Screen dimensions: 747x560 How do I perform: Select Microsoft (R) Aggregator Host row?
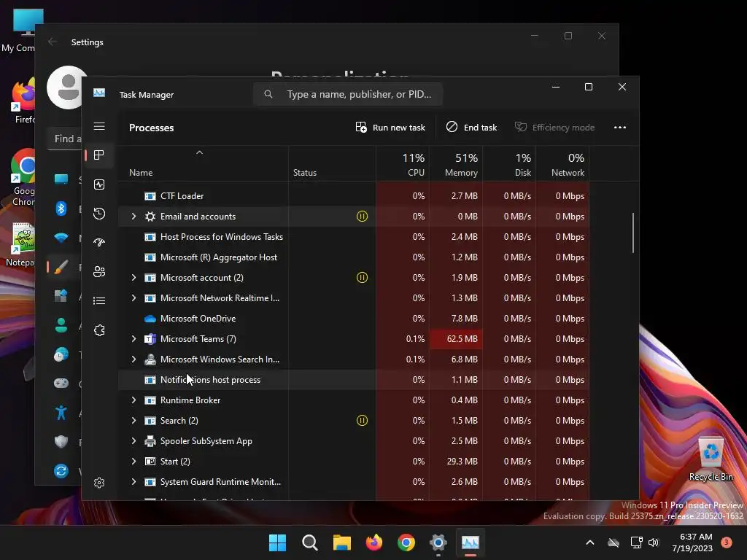point(354,257)
